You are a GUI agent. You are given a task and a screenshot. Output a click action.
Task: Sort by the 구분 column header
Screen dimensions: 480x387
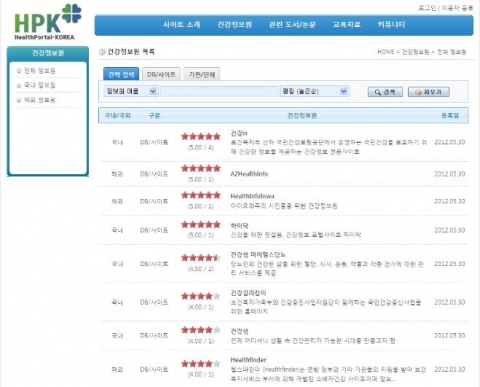click(x=154, y=116)
